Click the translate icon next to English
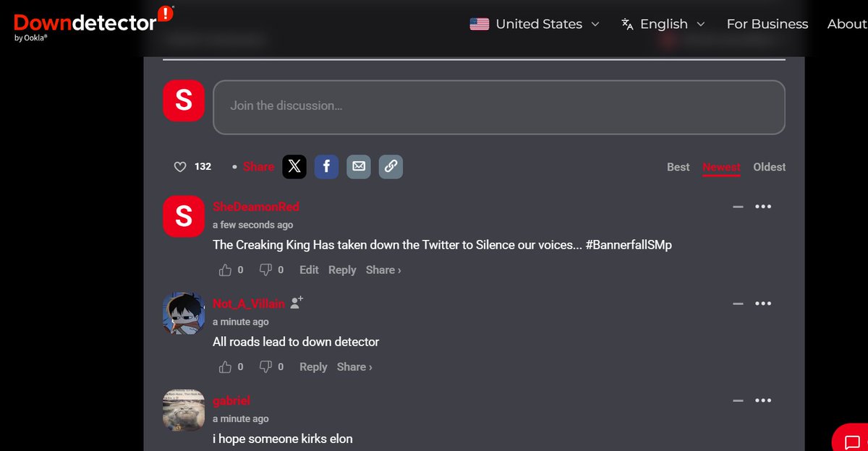The image size is (868, 451). (626, 24)
